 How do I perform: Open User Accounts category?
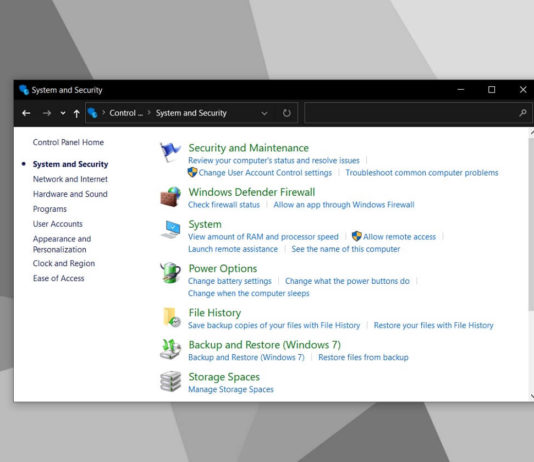pos(58,224)
